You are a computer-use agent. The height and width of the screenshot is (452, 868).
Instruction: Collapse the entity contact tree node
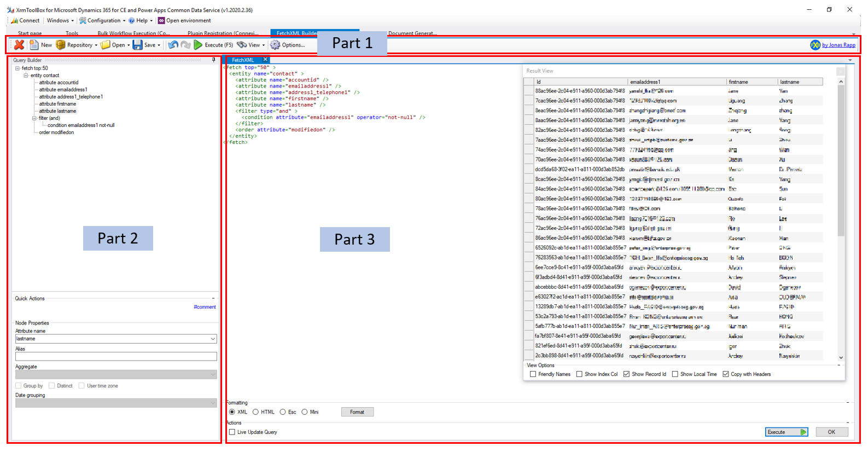26,76
